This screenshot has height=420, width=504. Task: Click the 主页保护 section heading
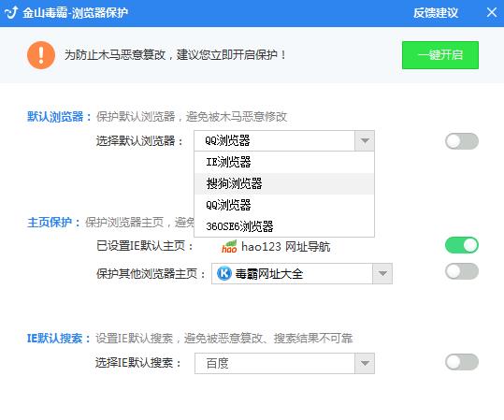[x=53, y=223]
